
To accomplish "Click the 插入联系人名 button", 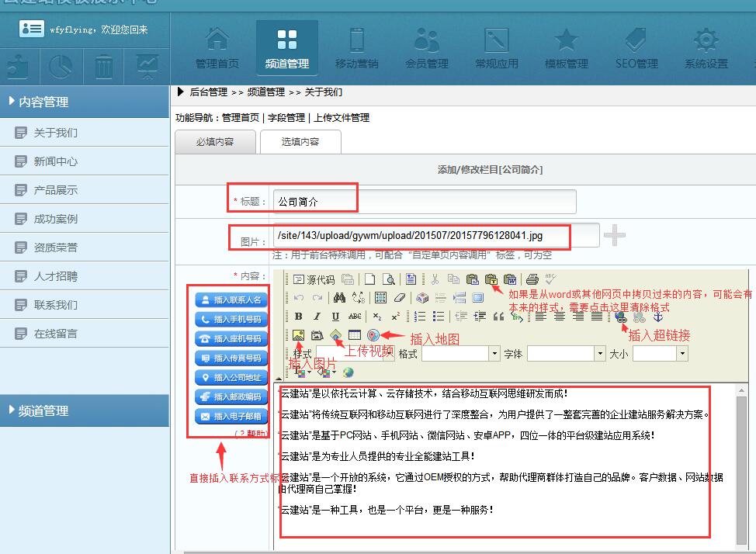I will [x=231, y=300].
